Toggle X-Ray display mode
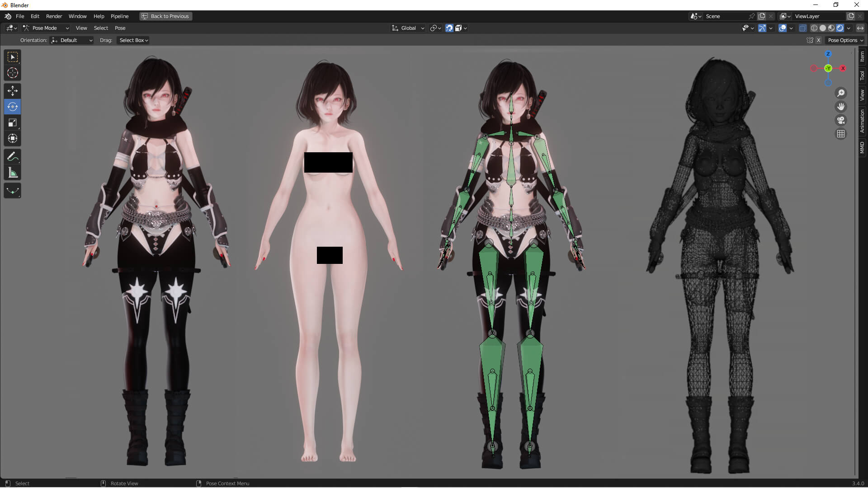 point(802,28)
